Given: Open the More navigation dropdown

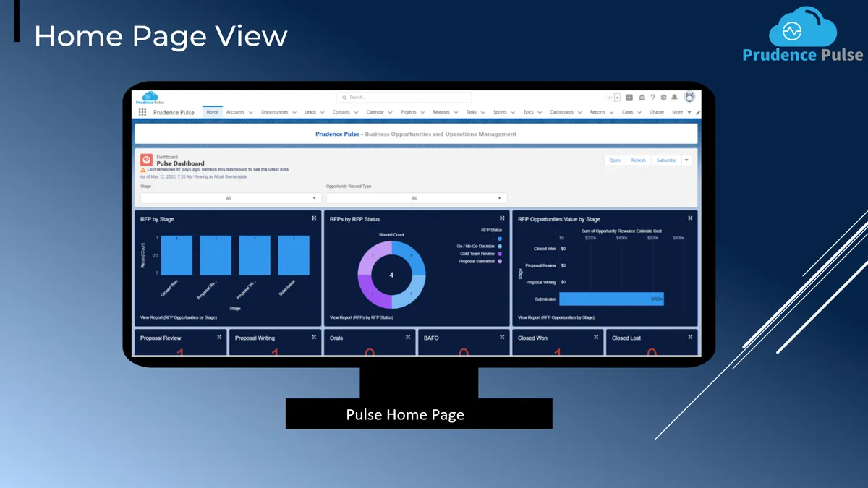Looking at the screenshot, I should tap(681, 112).
